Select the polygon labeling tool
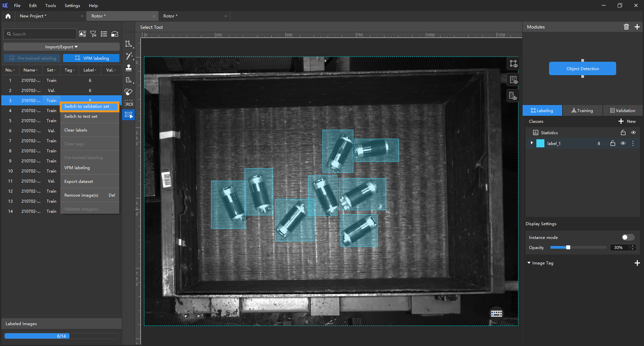 (129, 44)
